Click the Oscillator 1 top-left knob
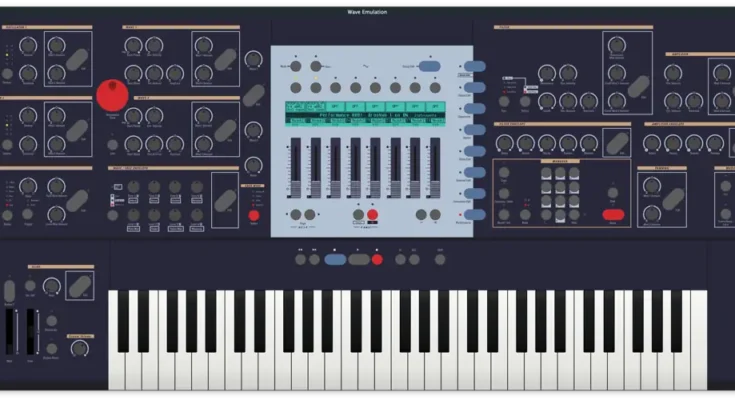735x400 pixels. click(28, 45)
